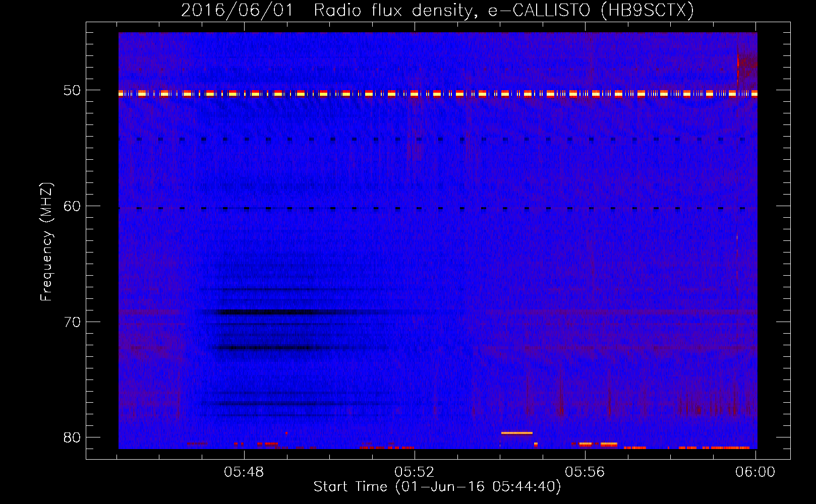This screenshot has height=504, width=816.
Task: Click the 05:48 time tick label
Action: 244,472
